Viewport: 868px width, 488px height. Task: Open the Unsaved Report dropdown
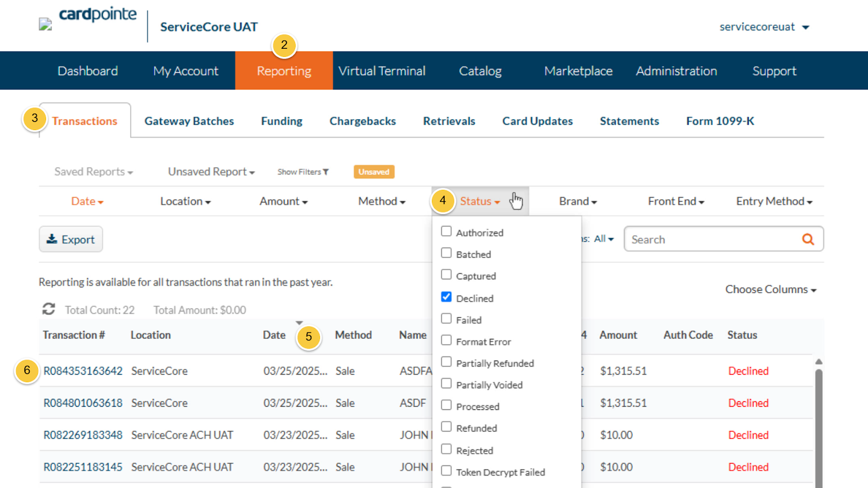click(x=211, y=172)
